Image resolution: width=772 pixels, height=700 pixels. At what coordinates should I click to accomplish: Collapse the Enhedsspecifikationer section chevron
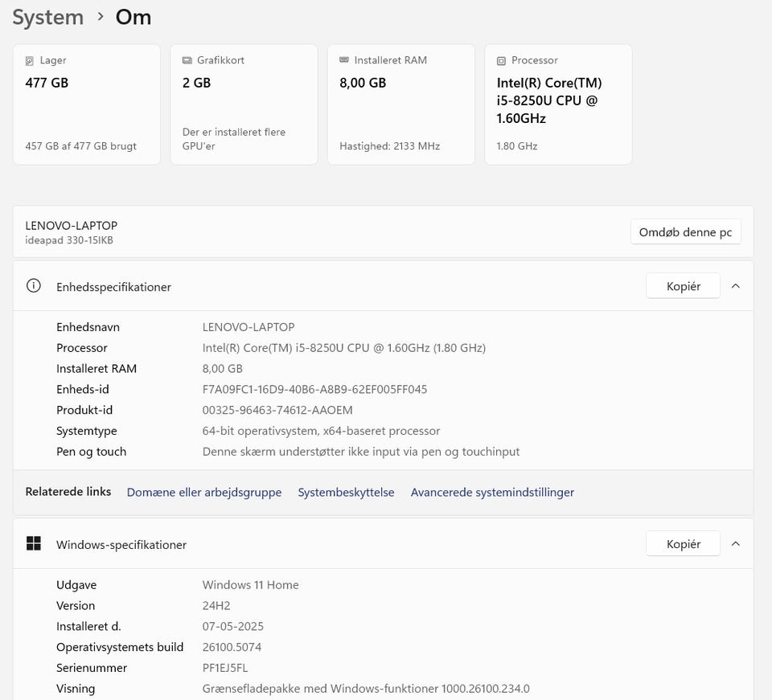(x=735, y=286)
